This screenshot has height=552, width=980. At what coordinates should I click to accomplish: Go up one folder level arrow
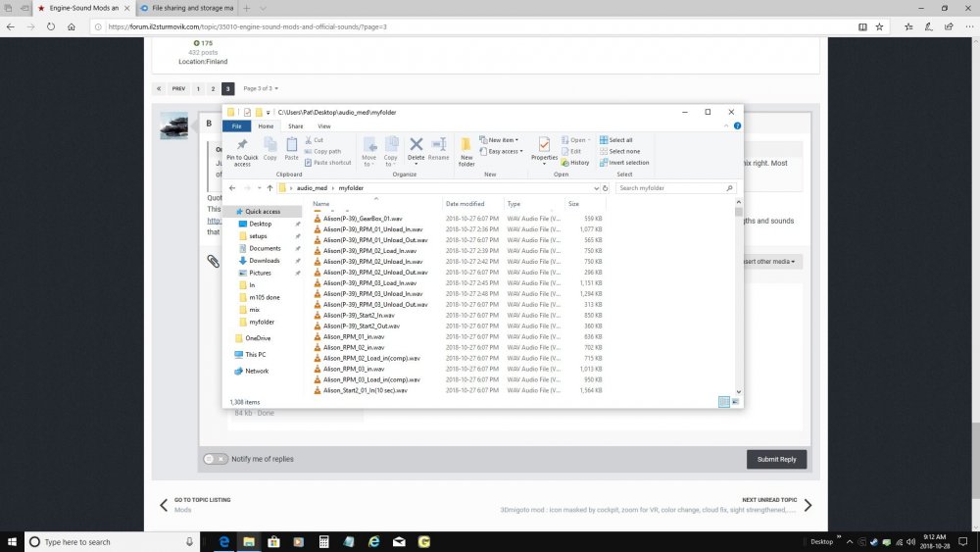(x=269, y=187)
